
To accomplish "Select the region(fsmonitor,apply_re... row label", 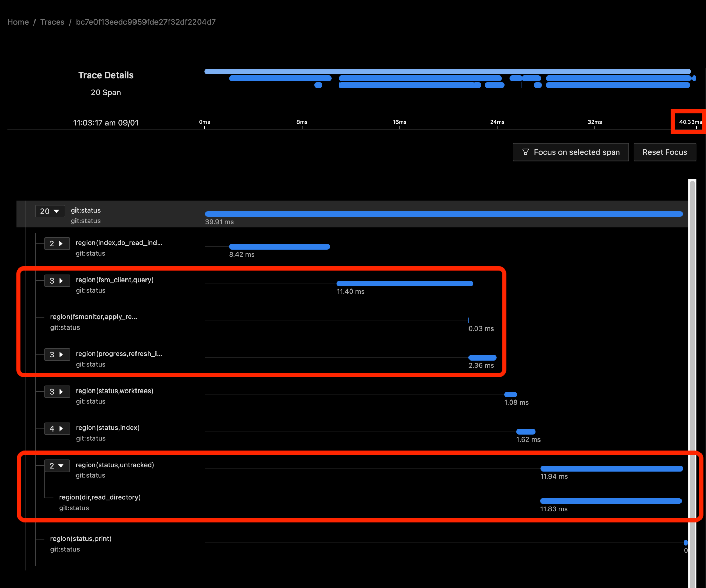I will click(93, 317).
